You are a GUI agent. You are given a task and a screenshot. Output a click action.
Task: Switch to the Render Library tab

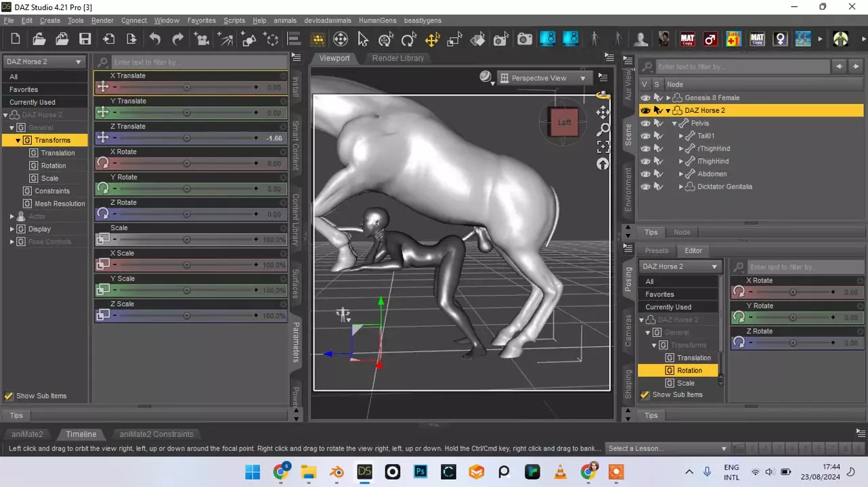coord(397,58)
